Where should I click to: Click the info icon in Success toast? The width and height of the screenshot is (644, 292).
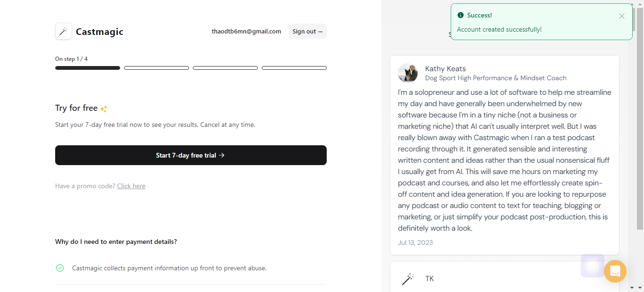(x=461, y=16)
